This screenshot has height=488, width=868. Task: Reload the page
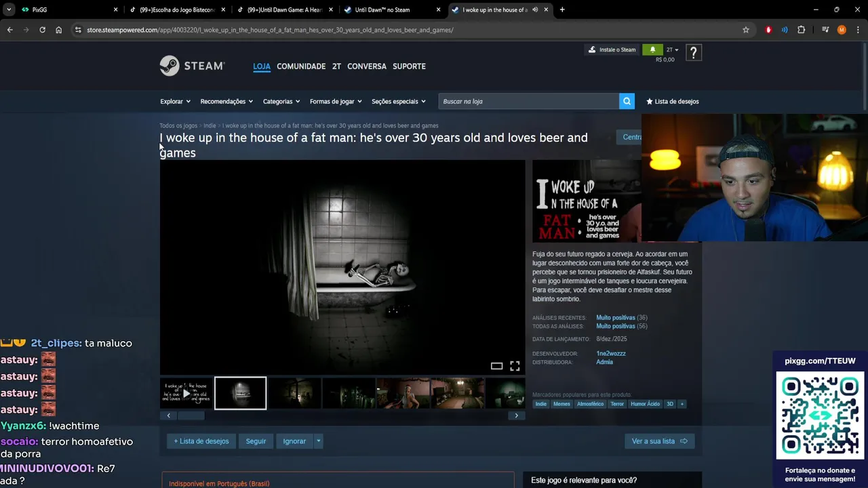pyautogui.click(x=42, y=30)
